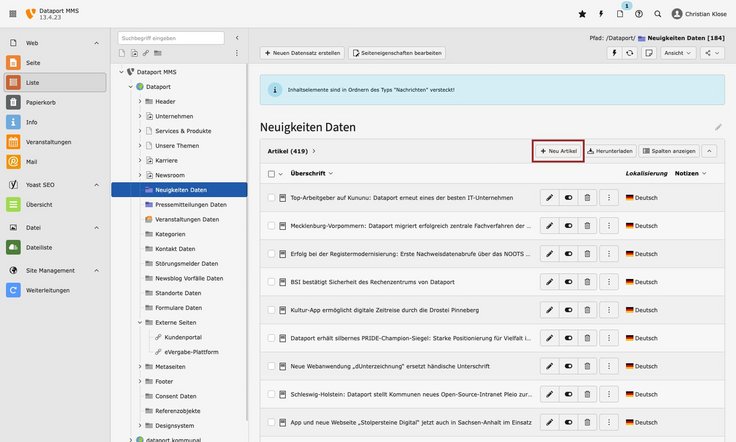736x442 pixels.
Task: Delete the Mecklenburg-Vorpommern article via trash icon
Action: pos(588,227)
